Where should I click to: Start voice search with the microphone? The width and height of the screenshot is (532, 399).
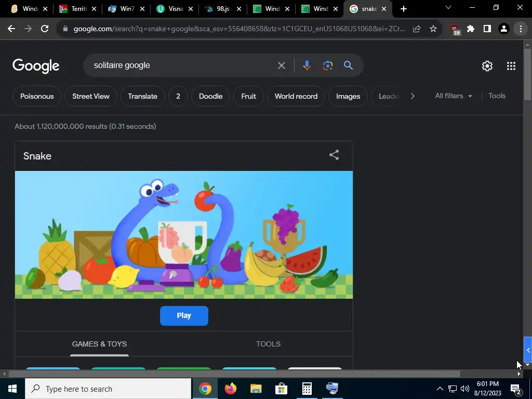point(307,65)
